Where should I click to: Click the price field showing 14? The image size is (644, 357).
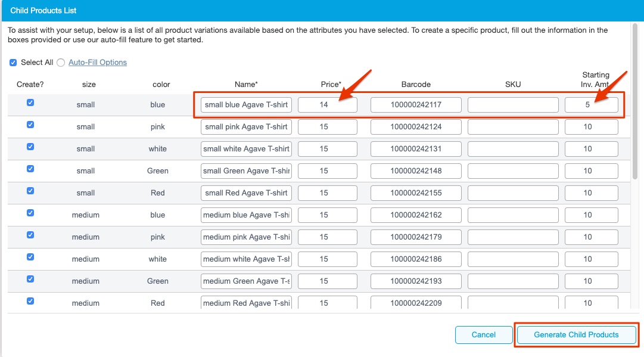click(x=327, y=105)
